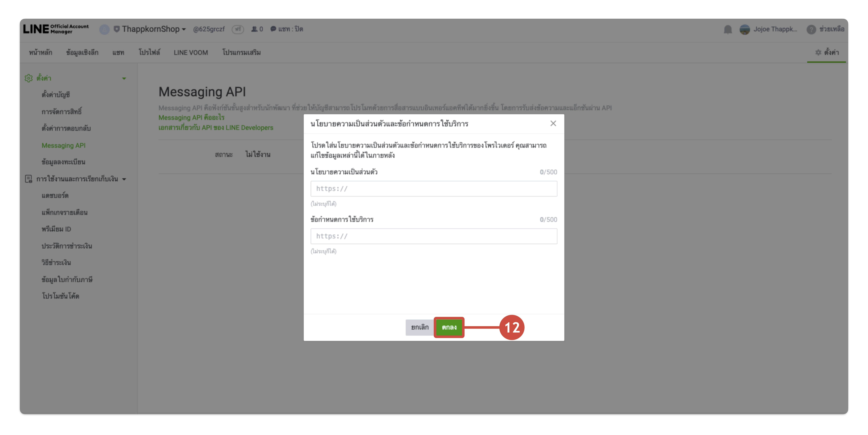Confirm the dialog with ตกลง
Viewport: 868px width, 435px height.
click(449, 327)
